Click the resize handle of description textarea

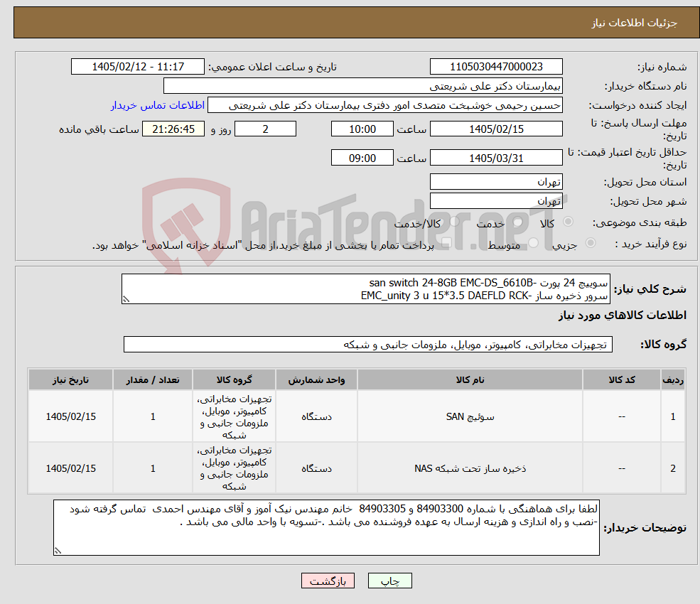[126, 299]
